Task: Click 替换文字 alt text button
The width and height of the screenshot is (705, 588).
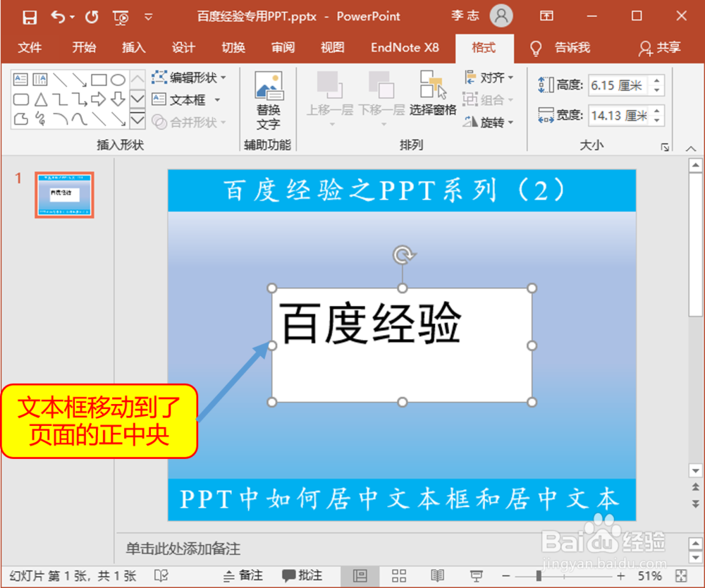Action: pos(269,101)
